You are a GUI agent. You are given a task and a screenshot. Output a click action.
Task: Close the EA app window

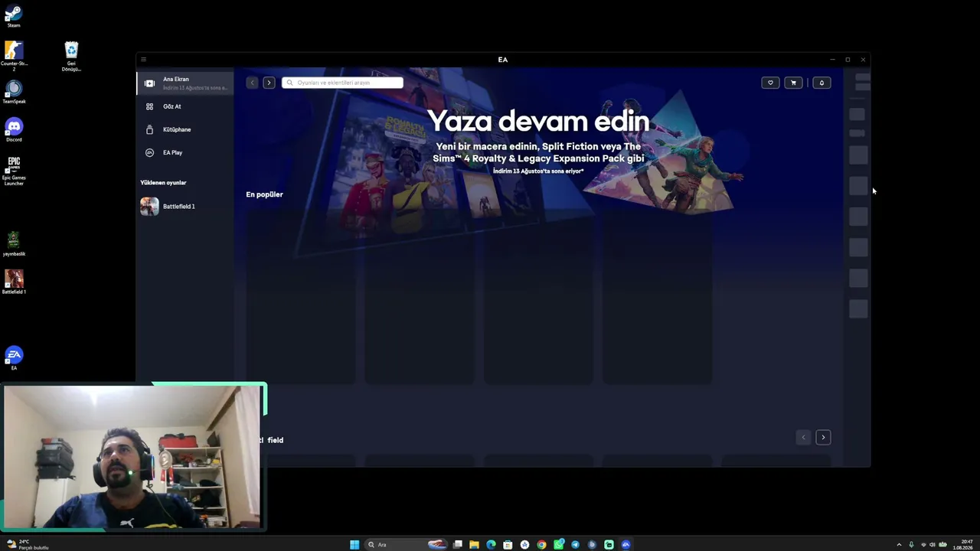click(x=863, y=60)
